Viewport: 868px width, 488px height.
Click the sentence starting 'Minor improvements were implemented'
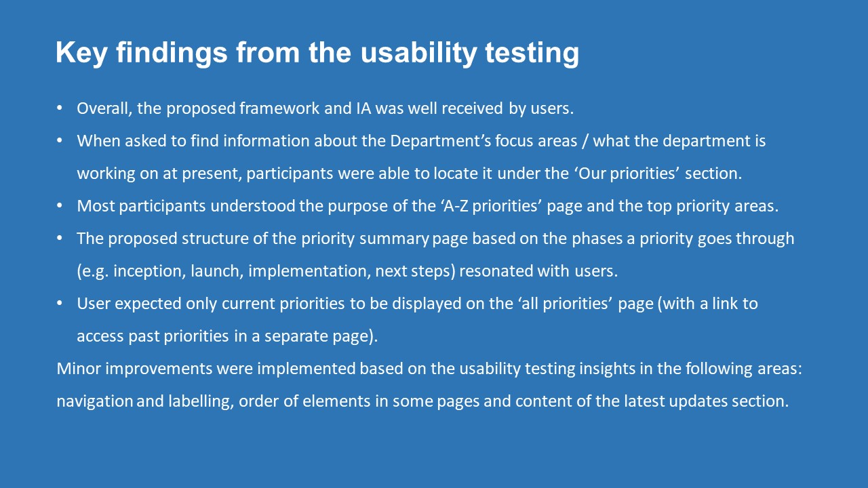(x=429, y=369)
